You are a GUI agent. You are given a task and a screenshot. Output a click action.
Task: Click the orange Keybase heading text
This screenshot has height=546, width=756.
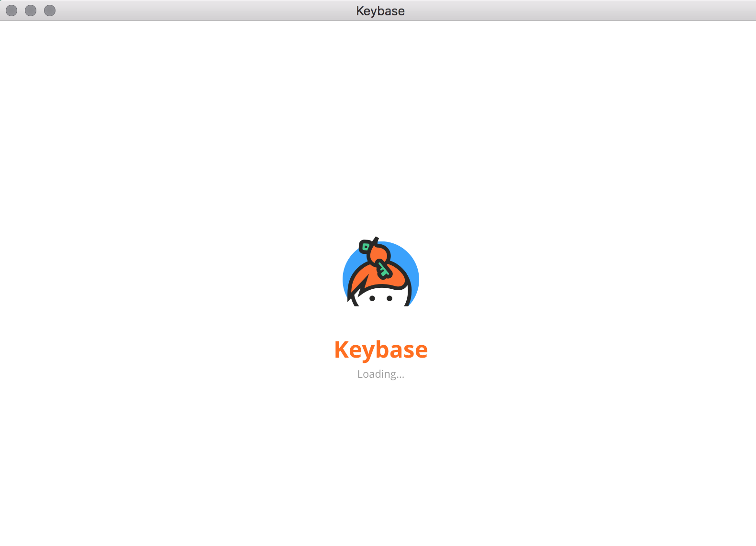tap(381, 350)
